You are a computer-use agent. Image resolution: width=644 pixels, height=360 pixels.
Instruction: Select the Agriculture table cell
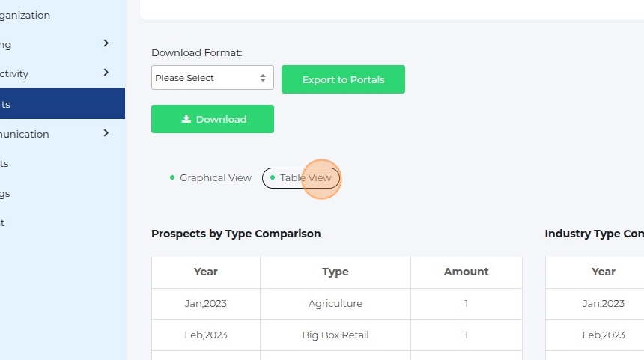(x=335, y=304)
